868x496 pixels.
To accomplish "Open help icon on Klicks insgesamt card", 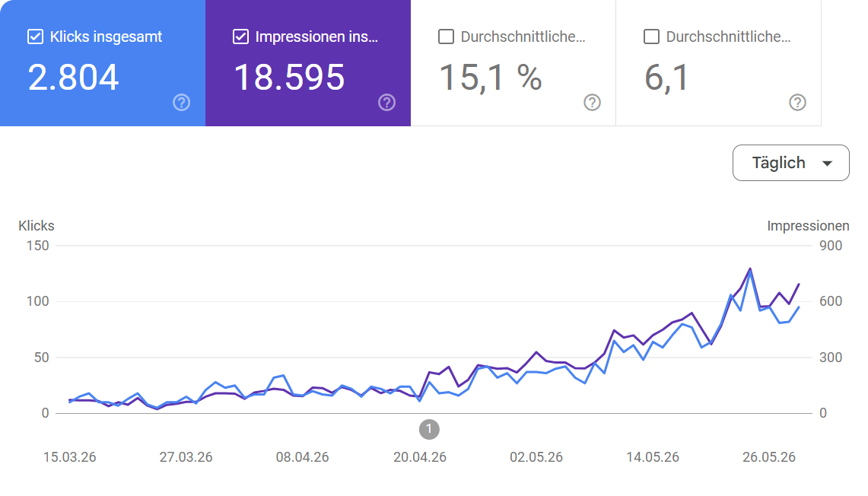I will (x=182, y=103).
